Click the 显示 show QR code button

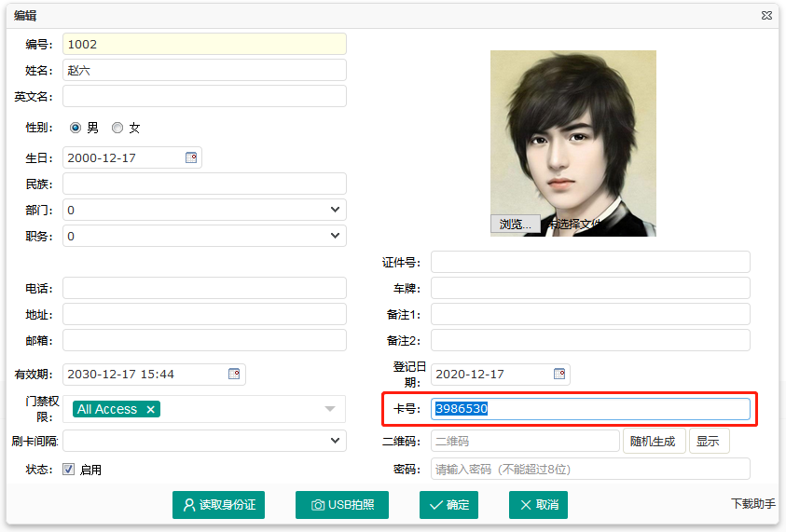pyautogui.click(x=709, y=441)
